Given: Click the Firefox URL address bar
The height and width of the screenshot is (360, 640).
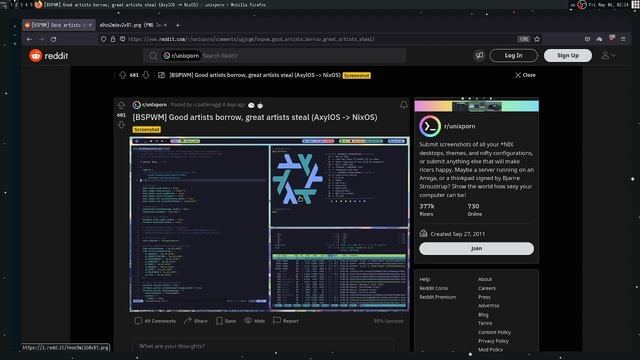Looking at the screenshot, I should (x=320, y=39).
